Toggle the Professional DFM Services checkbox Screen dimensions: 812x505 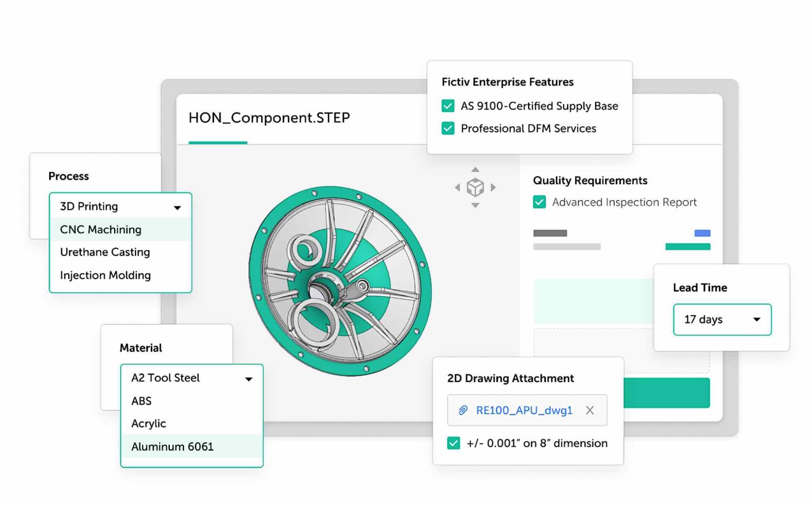(x=448, y=128)
